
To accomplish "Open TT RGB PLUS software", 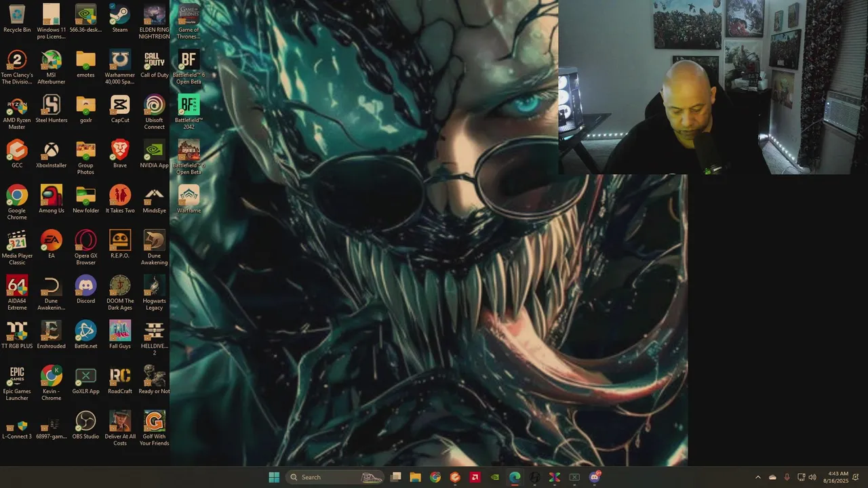I will pyautogui.click(x=17, y=335).
